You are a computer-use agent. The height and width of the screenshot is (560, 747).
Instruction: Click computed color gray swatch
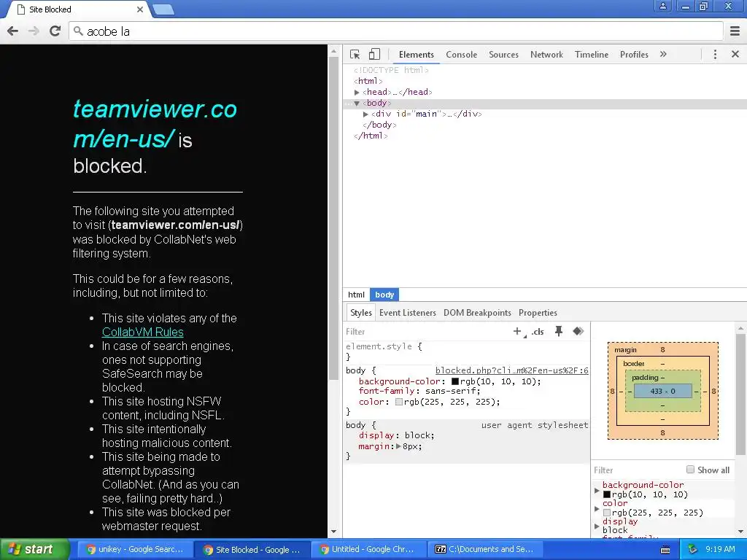(607, 513)
